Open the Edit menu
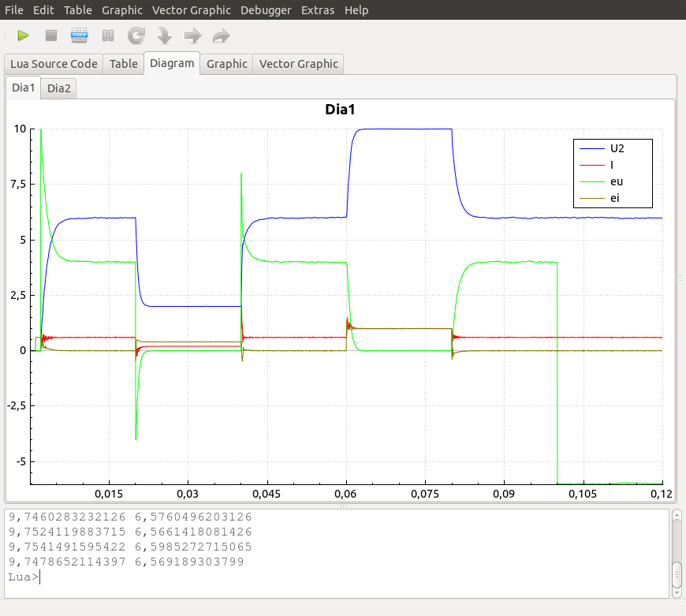 tap(43, 10)
